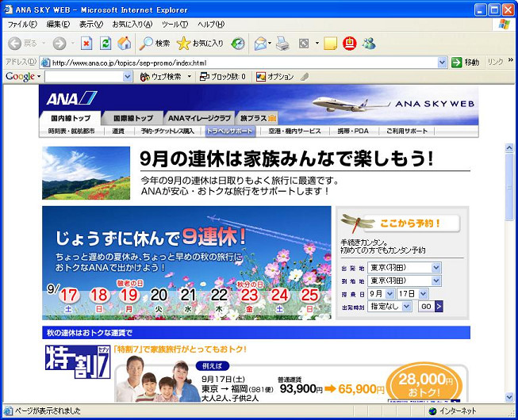Click the dragonfly ここから予約 banner
Image resolution: width=518 pixels, height=420 pixels.
[401, 223]
